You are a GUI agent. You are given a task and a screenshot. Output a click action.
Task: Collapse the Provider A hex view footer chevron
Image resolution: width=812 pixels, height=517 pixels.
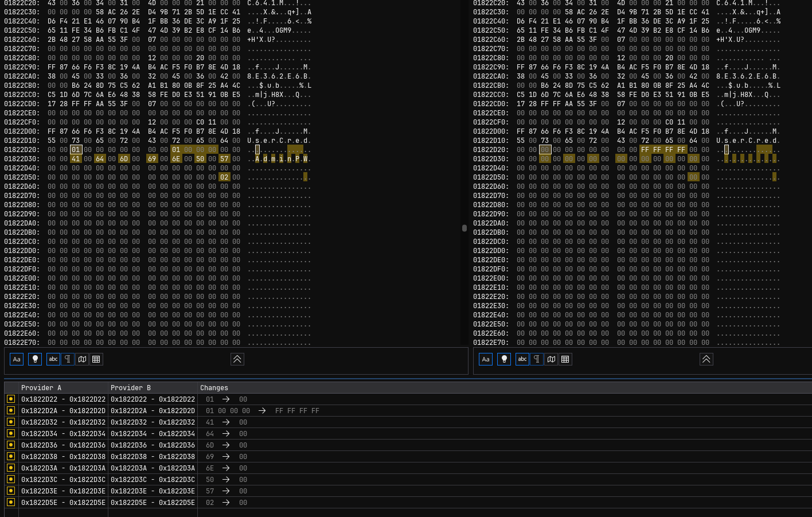[237, 359]
